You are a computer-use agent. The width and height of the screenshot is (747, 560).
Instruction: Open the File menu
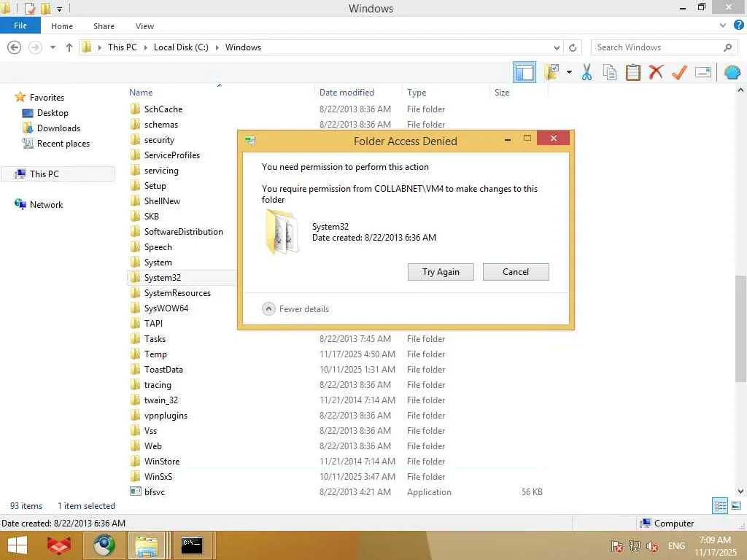pyautogui.click(x=20, y=26)
